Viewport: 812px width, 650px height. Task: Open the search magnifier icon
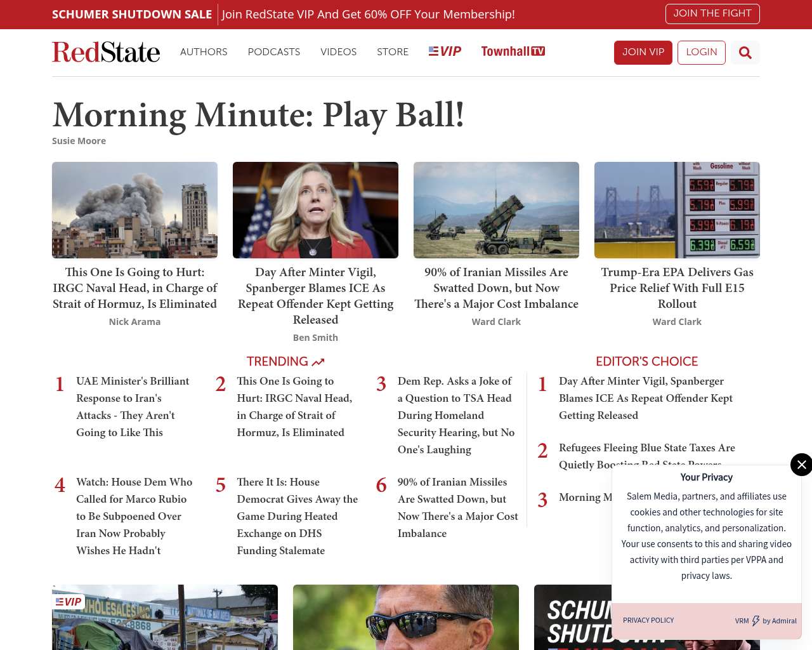tap(745, 53)
